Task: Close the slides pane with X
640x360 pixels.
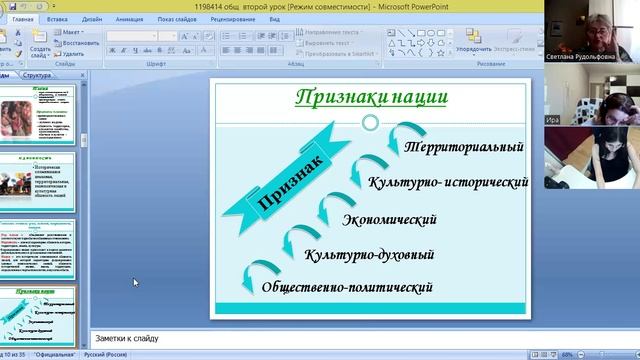Action: [x=82, y=75]
